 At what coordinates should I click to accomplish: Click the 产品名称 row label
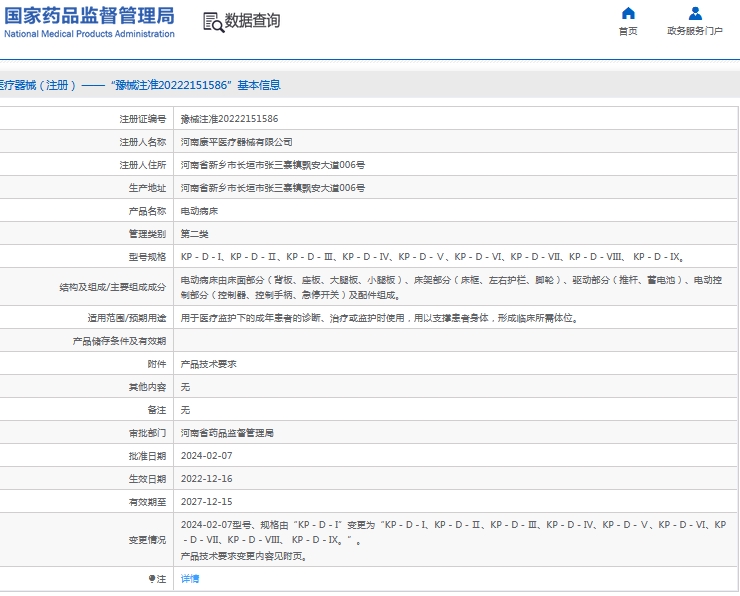pyautogui.click(x=147, y=211)
